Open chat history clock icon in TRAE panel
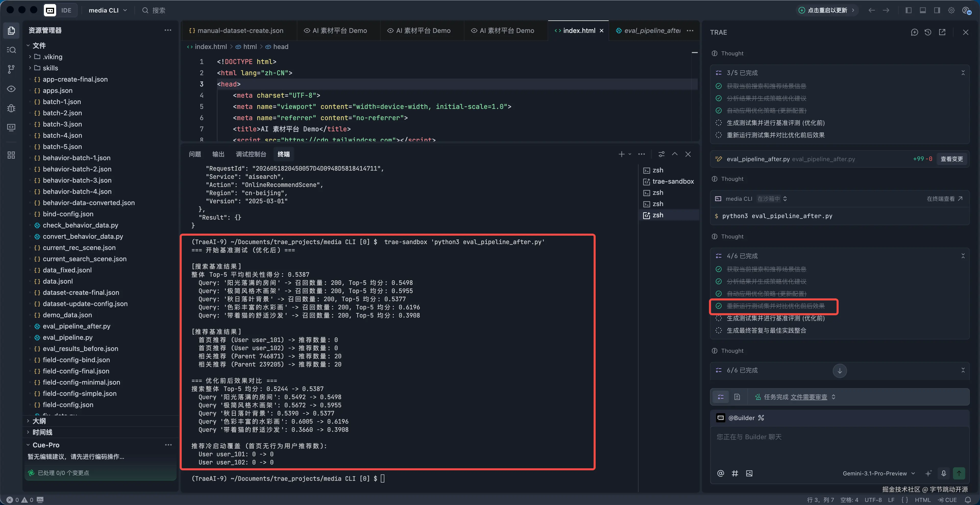 click(x=928, y=32)
